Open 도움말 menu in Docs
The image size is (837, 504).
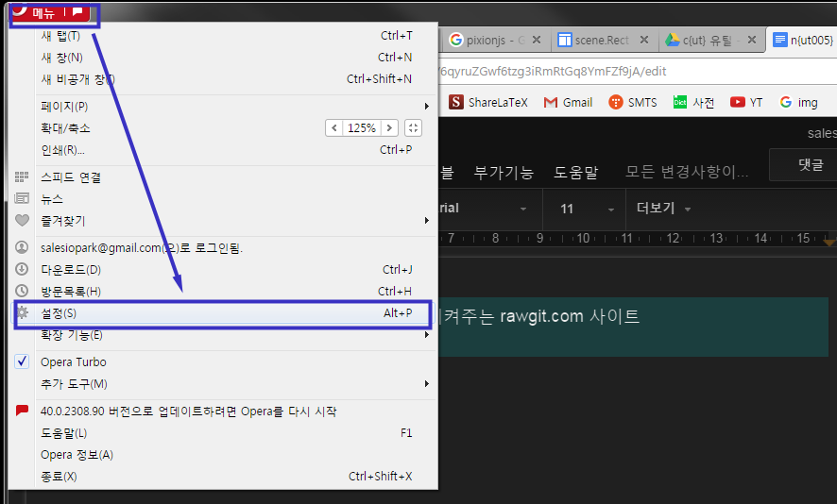click(x=575, y=173)
